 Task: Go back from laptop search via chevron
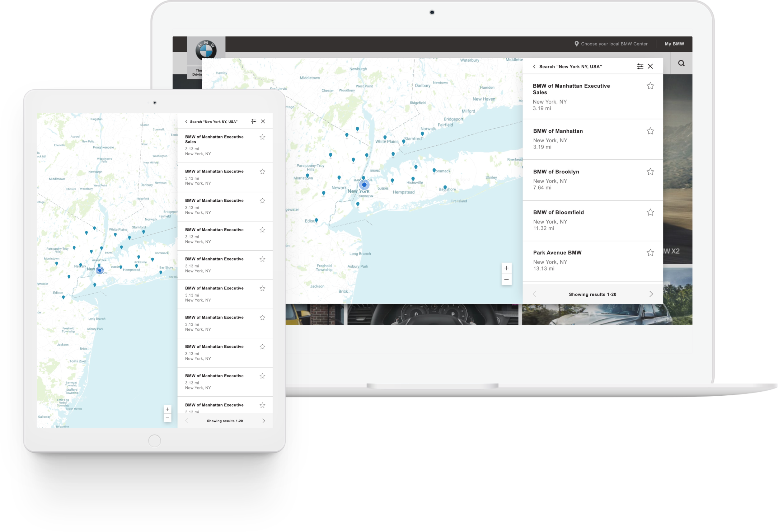point(534,67)
